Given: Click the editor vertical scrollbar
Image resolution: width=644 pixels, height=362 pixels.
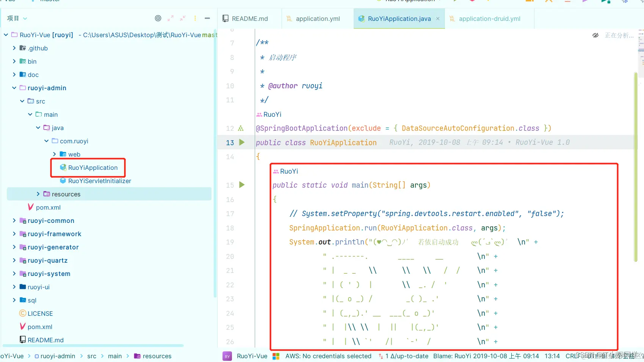Looking at the screenshot, I should tap(636, 167).
